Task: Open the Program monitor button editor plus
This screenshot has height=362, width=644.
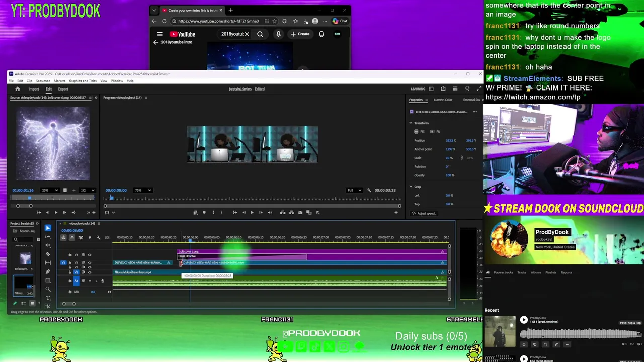Action: click(396, 212)
